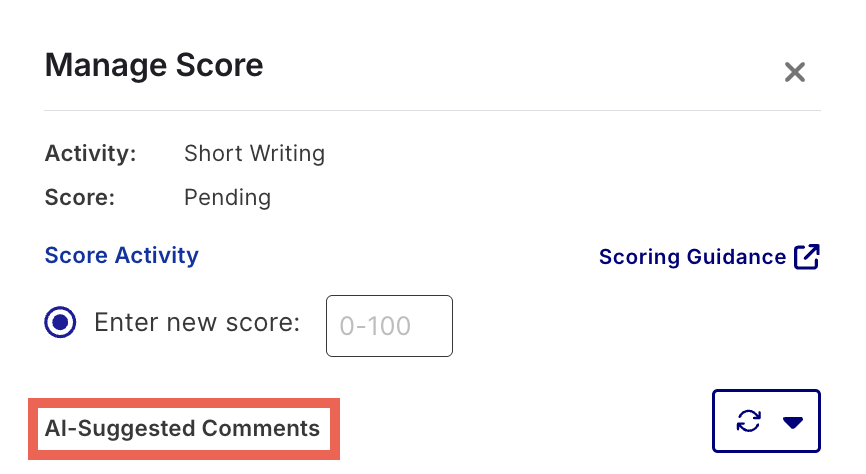Click the filled dot inside the radio button
The image size is (866, 474).
(61, 323)
